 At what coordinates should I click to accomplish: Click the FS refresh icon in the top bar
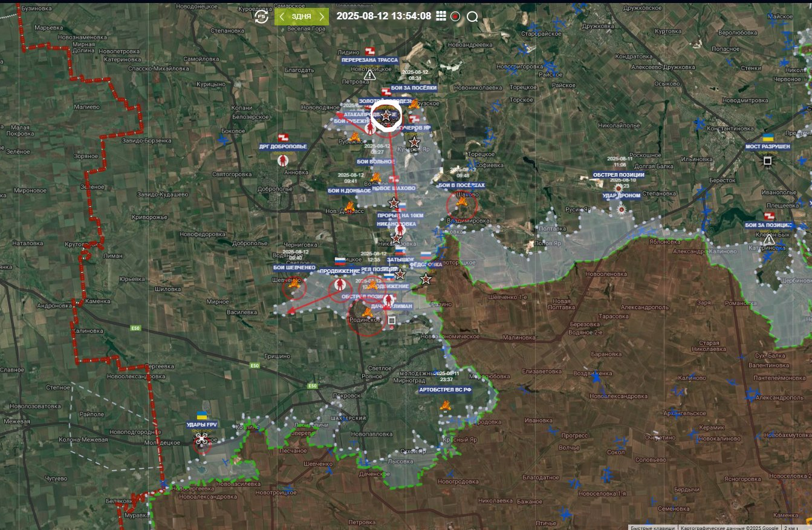coord(261,17)
